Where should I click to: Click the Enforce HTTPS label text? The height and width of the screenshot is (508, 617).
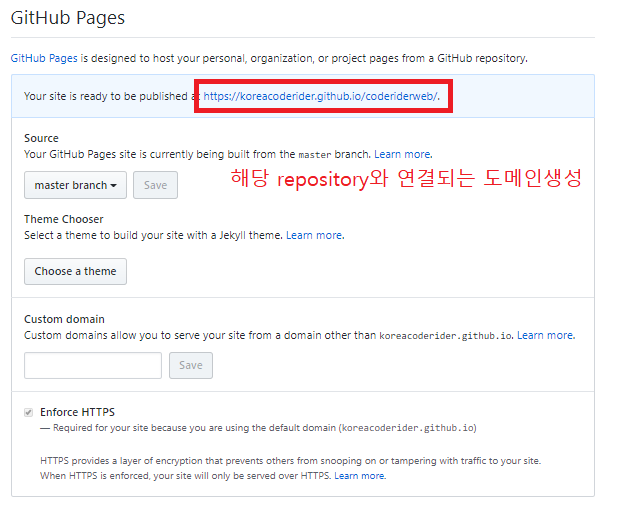tap(78, 412)
